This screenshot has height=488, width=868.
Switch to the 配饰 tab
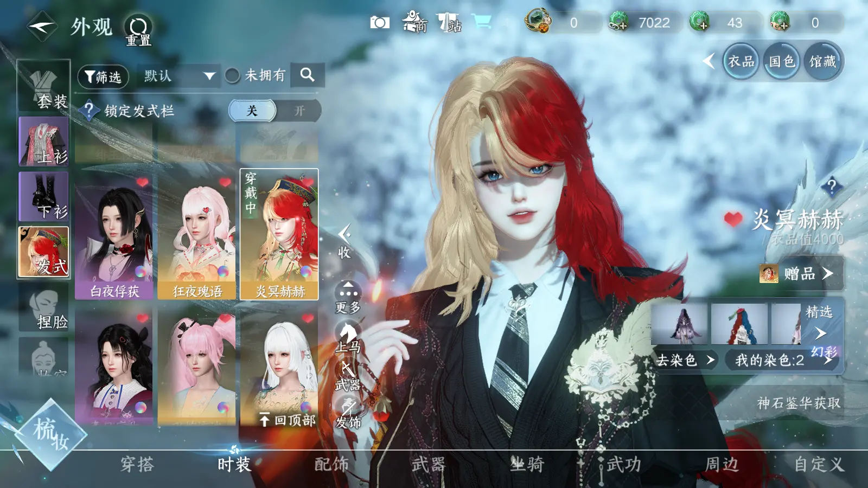[331, 464]
